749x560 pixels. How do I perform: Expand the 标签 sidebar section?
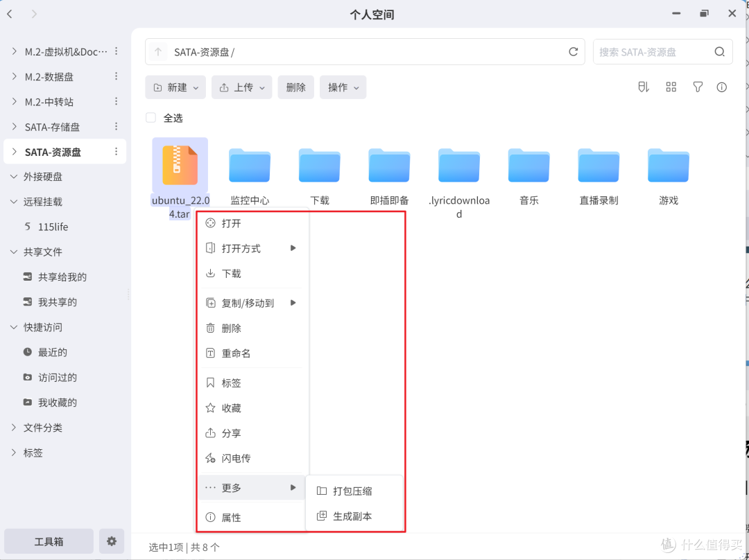tap(14, 453)
